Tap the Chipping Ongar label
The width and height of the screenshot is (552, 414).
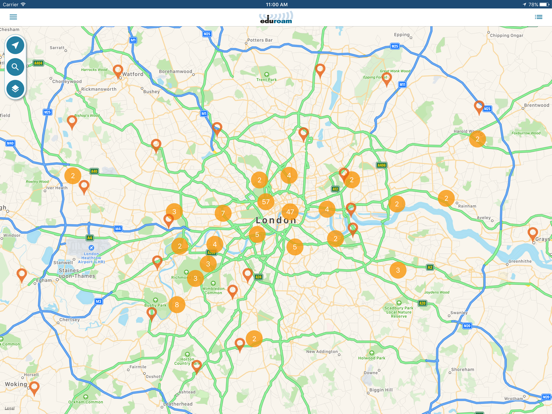(506, 36)
